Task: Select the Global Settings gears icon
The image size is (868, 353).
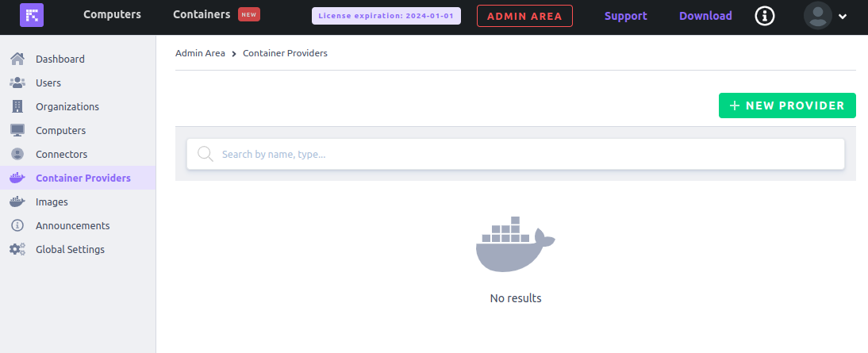Action: (17, 250)
